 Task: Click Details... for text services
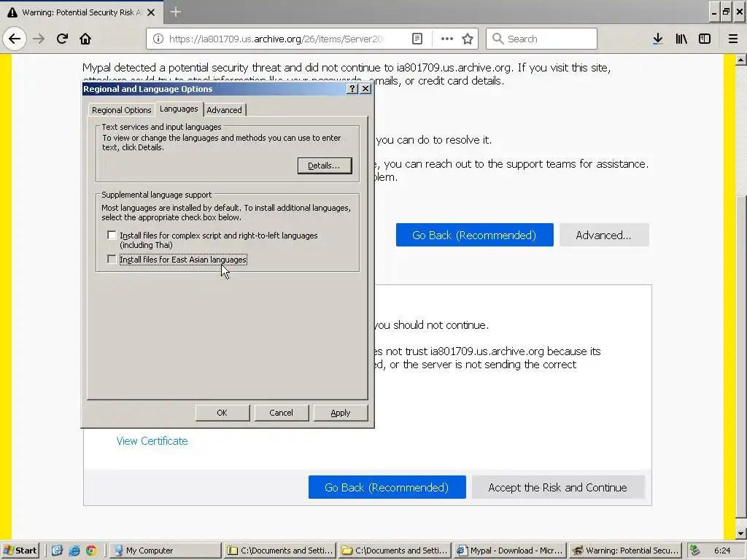(325, 166)
